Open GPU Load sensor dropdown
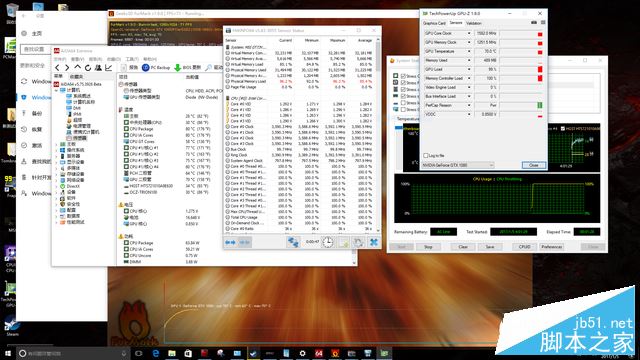640x360 pixels. pyautogui.click(x=469, y=69)
